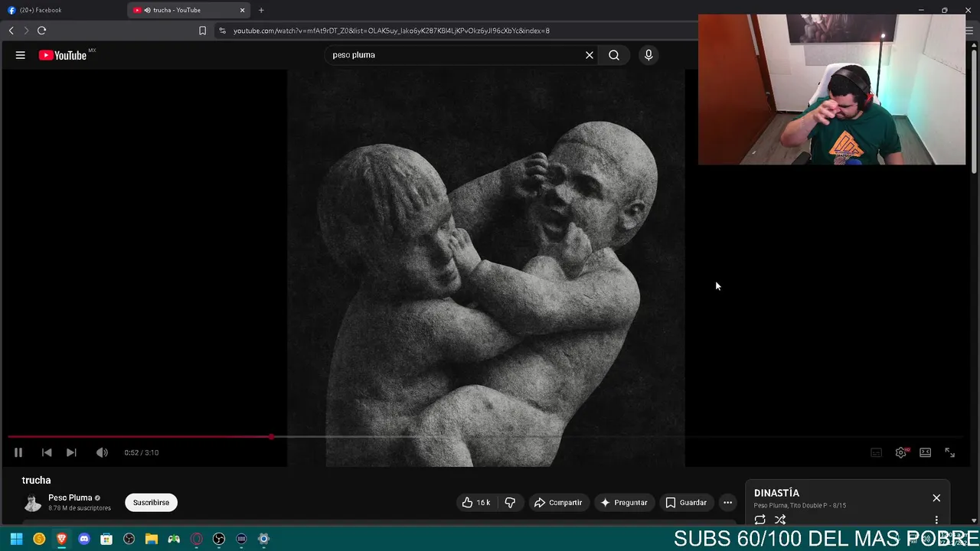Run the search with the magnifier button

pyautogui.click(x=614, y=55)
